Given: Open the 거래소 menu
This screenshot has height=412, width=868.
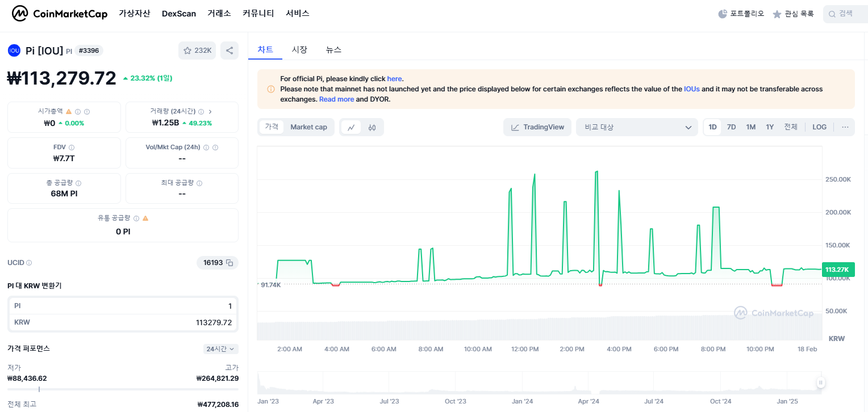Looking at the screenshot, I should [x=219, y=14].
